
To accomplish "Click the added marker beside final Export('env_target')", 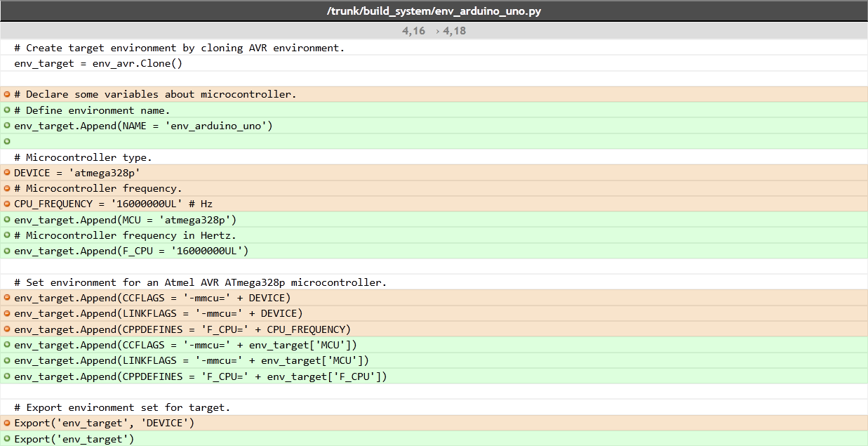I will pyautogui.click(x=6, y=439).
